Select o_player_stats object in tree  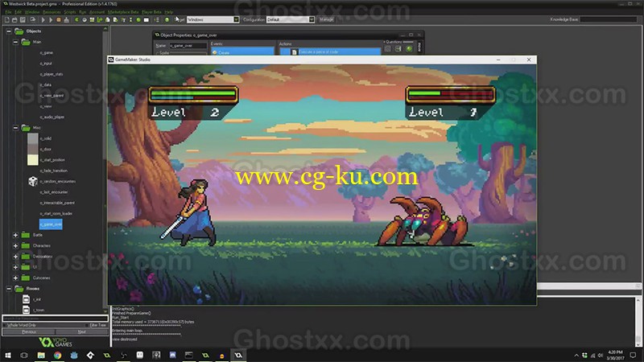coord(52,74)
